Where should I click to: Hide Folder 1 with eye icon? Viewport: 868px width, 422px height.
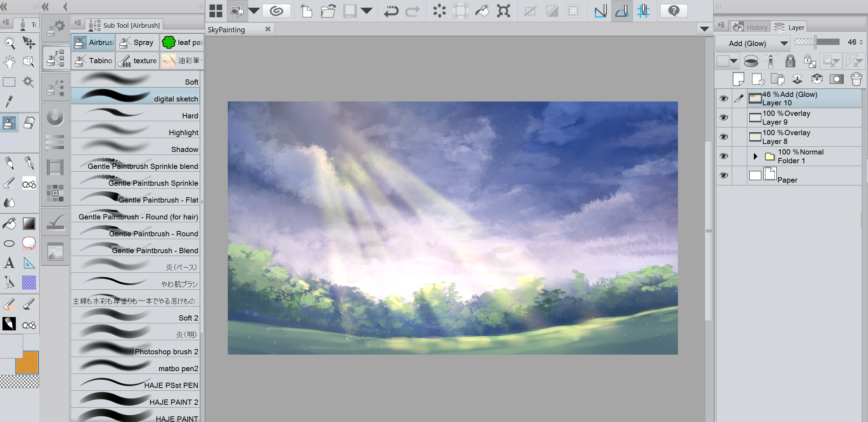(x=723, y=156)
